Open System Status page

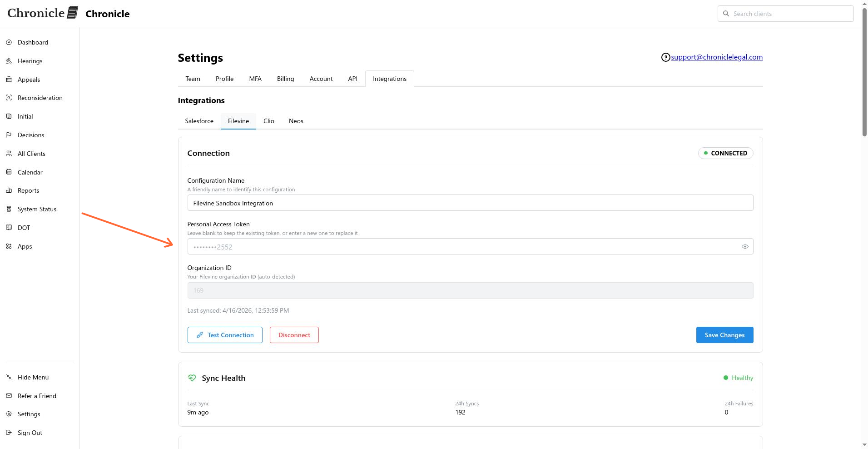(37, 209)
